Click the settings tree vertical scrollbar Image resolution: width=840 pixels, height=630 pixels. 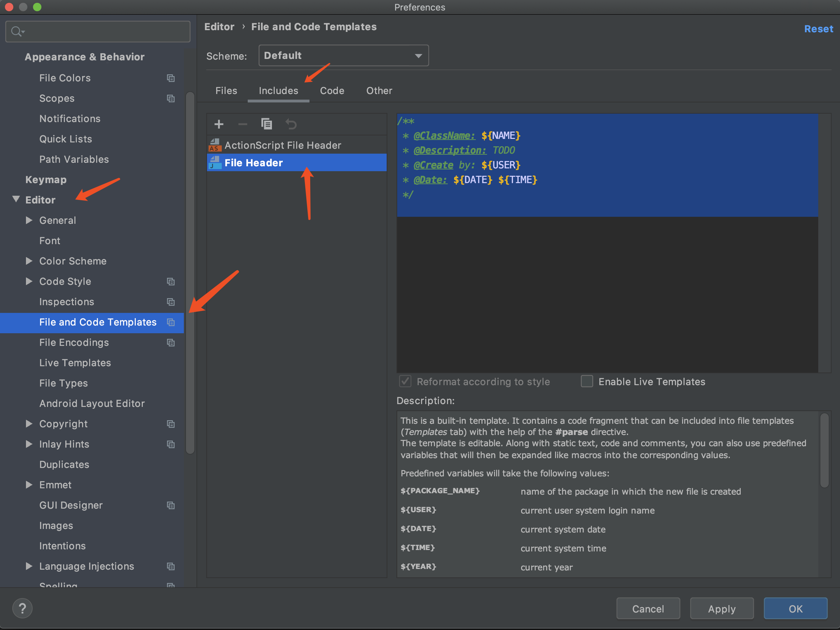tap(190, 273)
